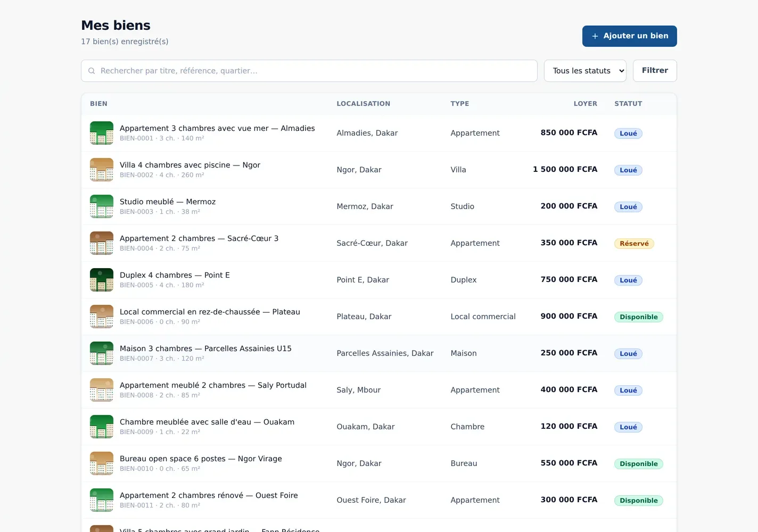Click the 850 000 FCFA rent value
The width and height of the screenshot is (758, 532).
pyautogui.click(x=569, y=132)
